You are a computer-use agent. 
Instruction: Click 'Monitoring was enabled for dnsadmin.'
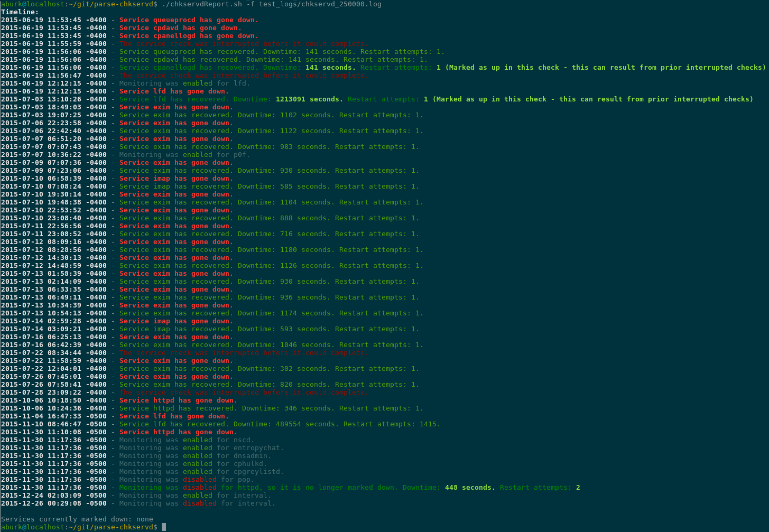[196, 456]
